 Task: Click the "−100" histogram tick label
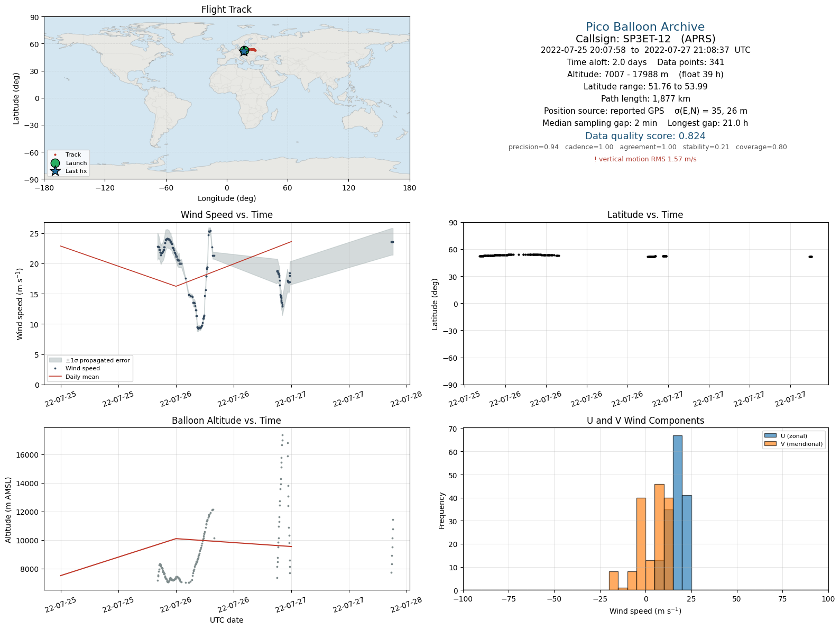click(x=463, y=599)
